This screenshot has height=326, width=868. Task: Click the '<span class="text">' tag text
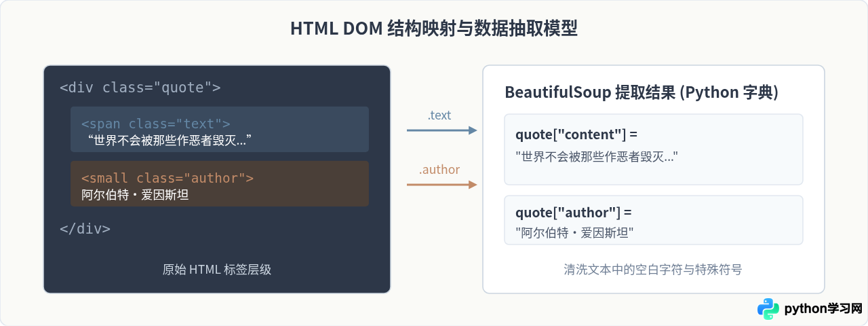[155, 124]
